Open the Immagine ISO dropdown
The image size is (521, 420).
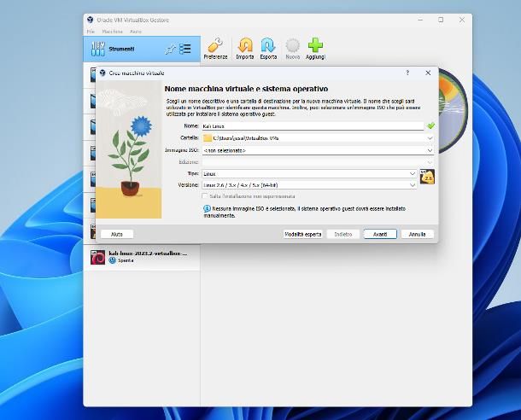430,150
